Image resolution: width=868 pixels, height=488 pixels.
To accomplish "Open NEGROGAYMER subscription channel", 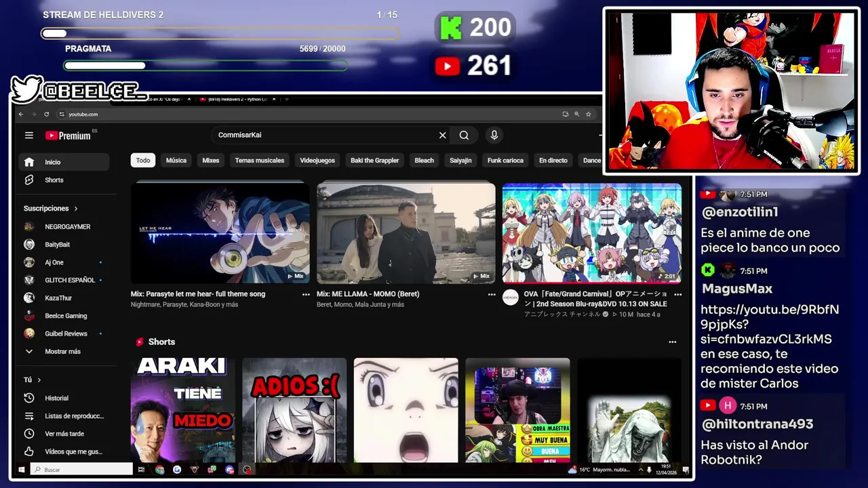I will 64,226.
